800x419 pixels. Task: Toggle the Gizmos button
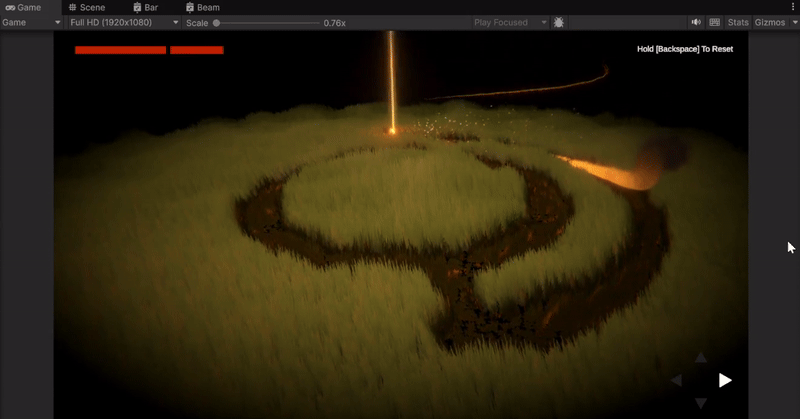[x=770, y=22]
